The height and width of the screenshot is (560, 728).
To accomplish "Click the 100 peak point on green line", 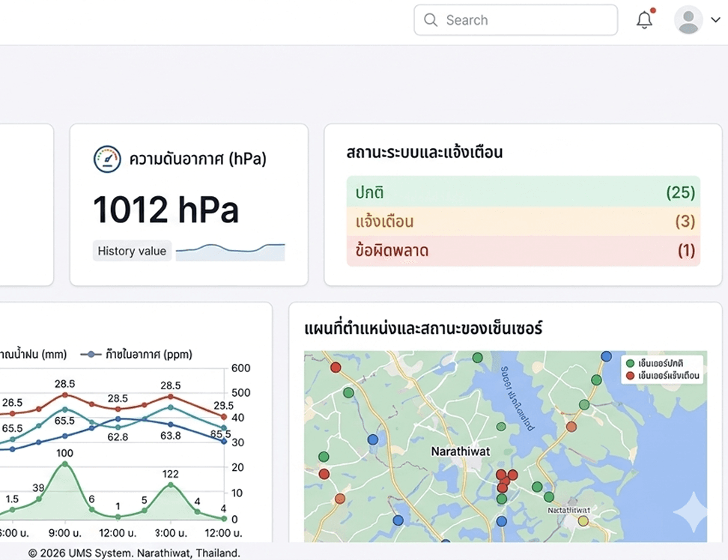I will 64,464.
